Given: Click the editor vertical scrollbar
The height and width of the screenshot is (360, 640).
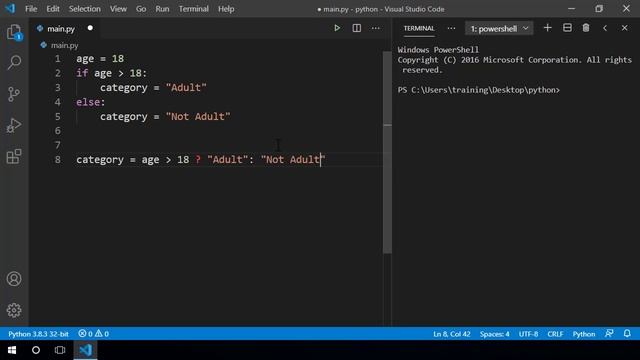Looking at the screenshot, I should pyautogui.click(x=387, y=152).
